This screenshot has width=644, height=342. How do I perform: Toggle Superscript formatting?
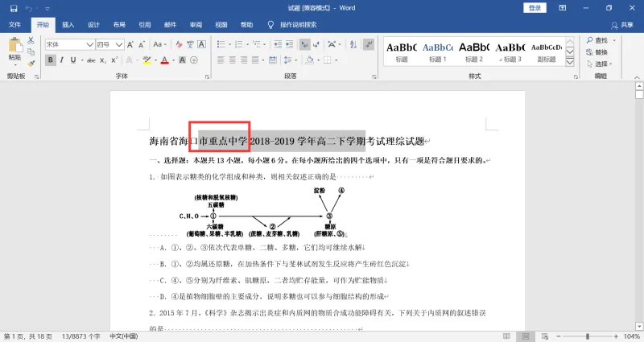(114, 60)
